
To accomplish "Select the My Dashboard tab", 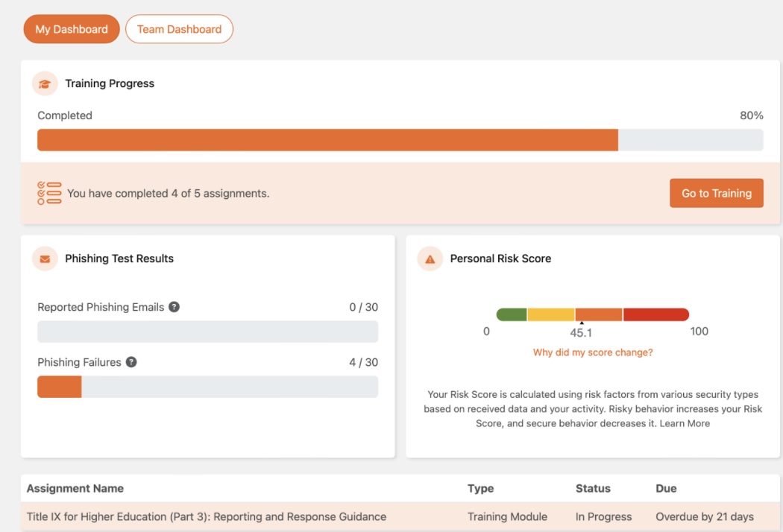I will tap(71, 29).
